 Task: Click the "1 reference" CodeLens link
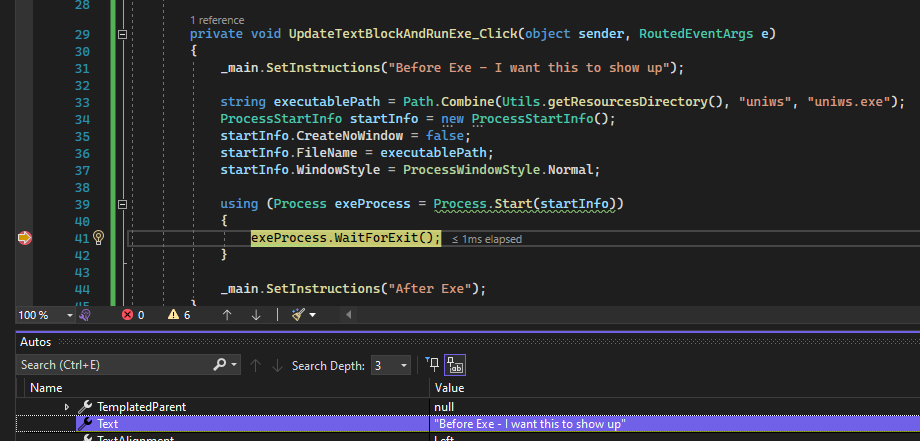click(x=217, y=21)
